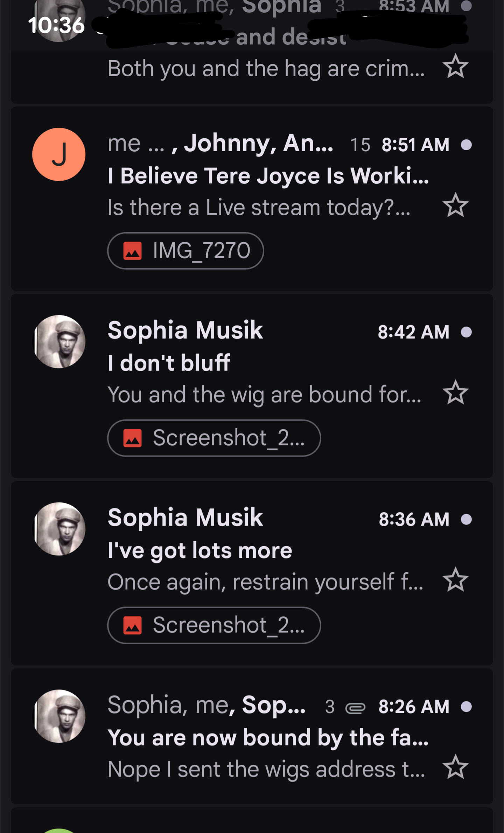Star the 'Is there a Live stream today' email
Viewport: 504px width, 833px height.
tap(455, 206)
